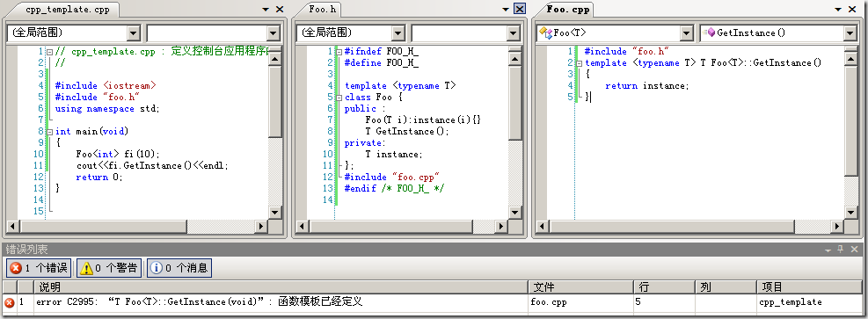Close the cpp_template.cpp pane

279,10
